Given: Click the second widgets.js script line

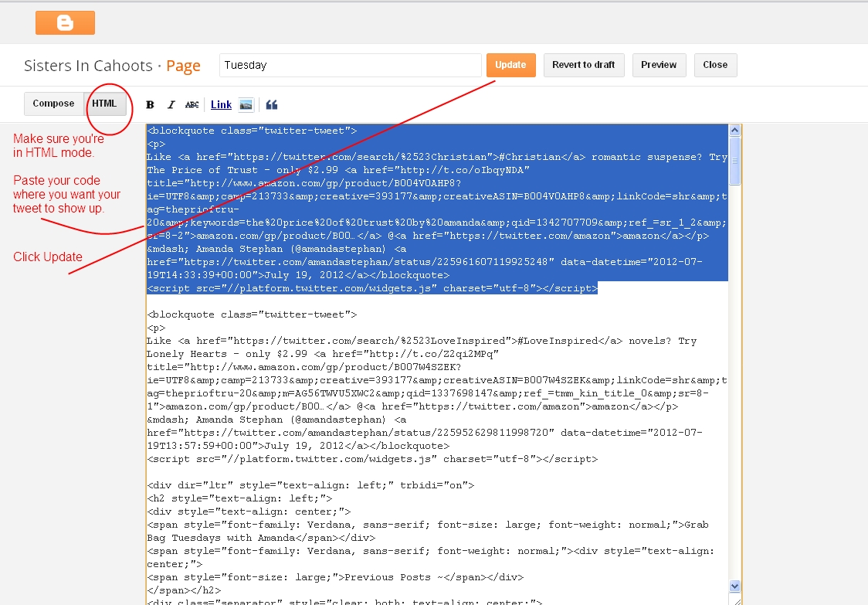Looking at the screenshot, I should pos(372,459).
